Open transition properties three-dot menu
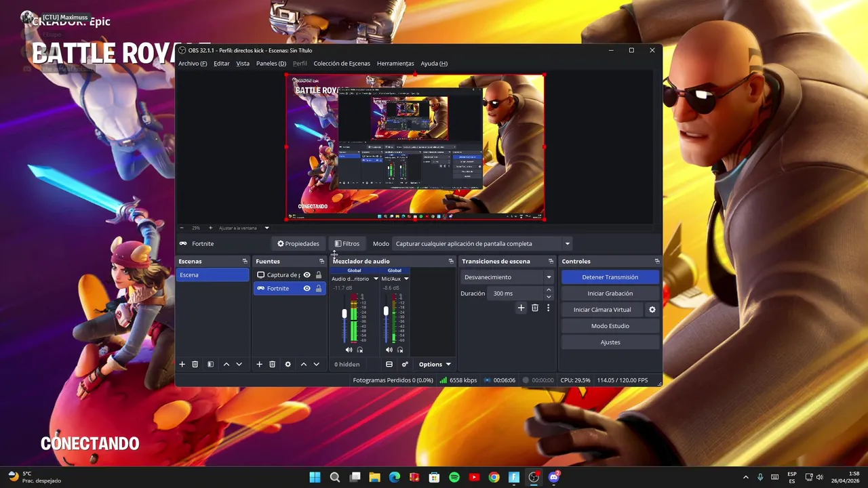This screenshot has width=868, height=488. (x=548, y=308)
